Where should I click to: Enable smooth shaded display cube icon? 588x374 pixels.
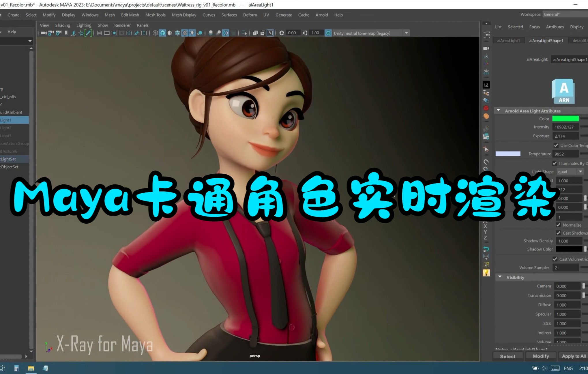pos(162,33)
